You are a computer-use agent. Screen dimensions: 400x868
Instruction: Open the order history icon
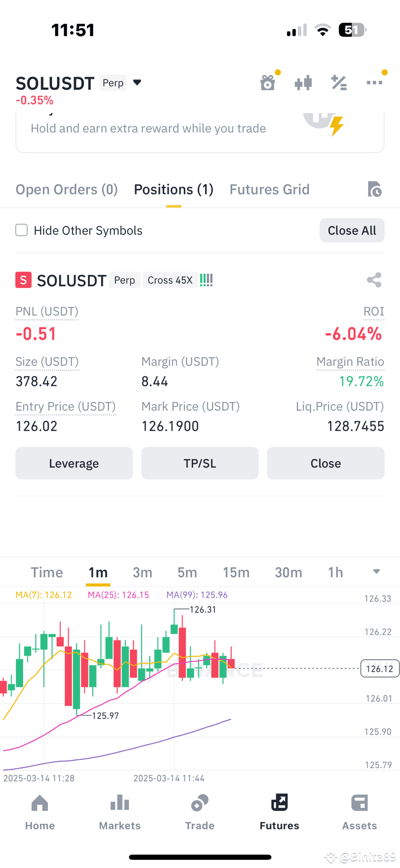tap(374, 189)
